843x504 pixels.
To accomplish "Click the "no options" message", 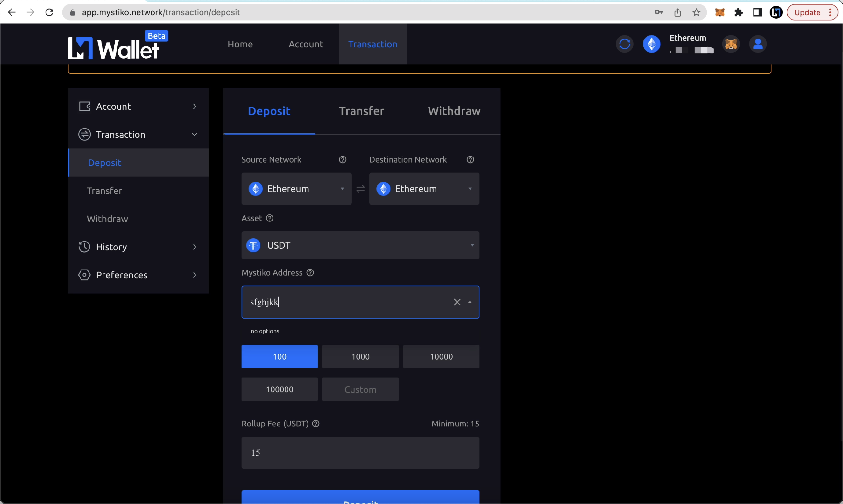I will click(x=265, y=331).
